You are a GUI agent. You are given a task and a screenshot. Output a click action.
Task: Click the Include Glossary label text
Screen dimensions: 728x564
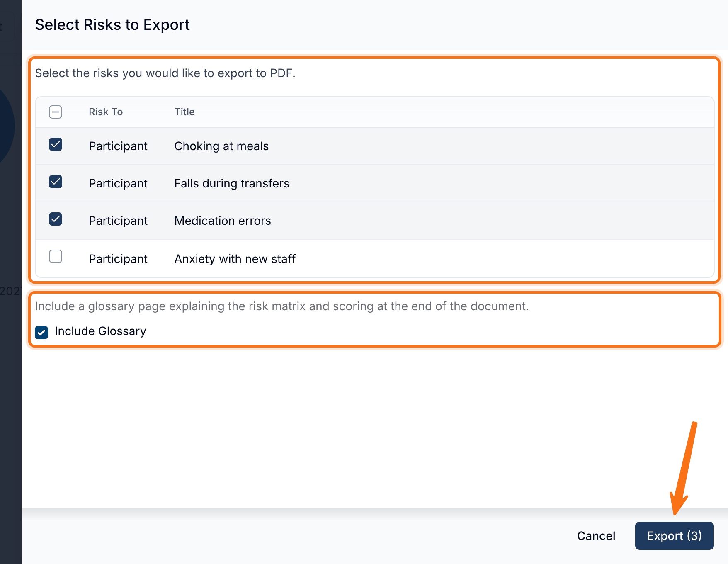point(100,331)
